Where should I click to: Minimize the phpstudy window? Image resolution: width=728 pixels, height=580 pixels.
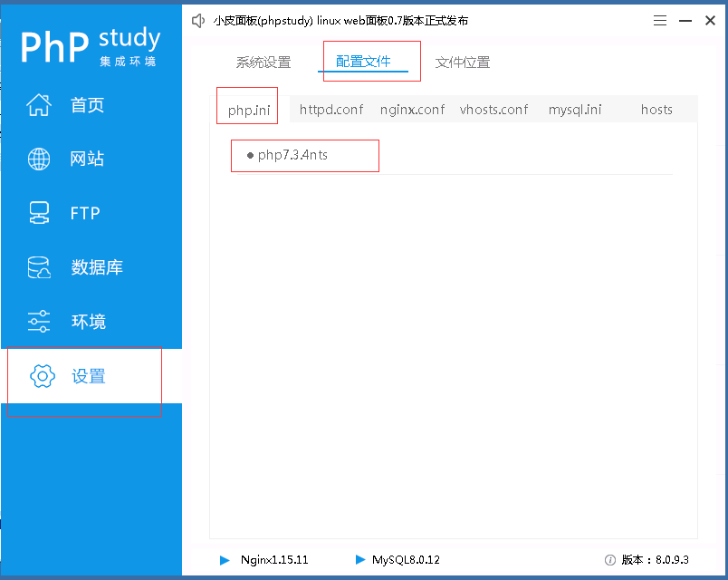point(685,21)
